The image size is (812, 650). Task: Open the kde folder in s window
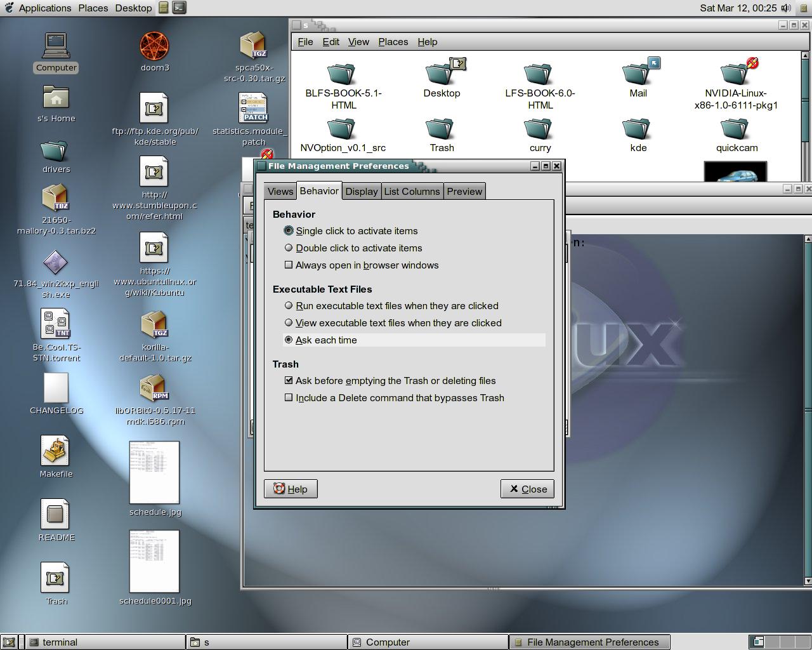pos(638,129)
